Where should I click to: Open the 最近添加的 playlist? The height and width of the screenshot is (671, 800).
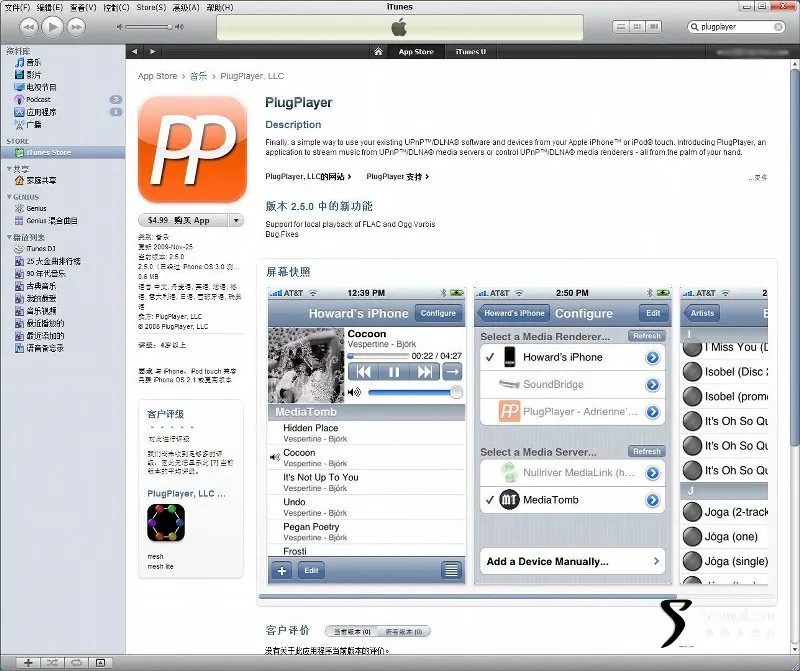tap(45, 336)
